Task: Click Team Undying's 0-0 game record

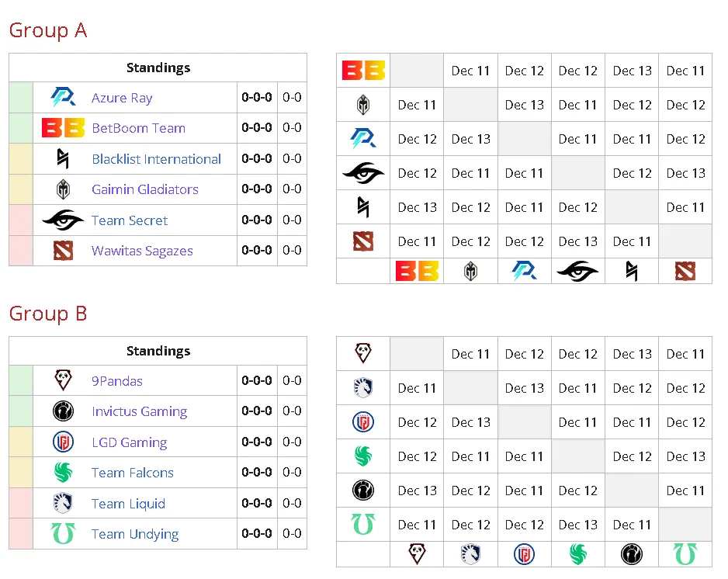Action: tap(292, 533)
